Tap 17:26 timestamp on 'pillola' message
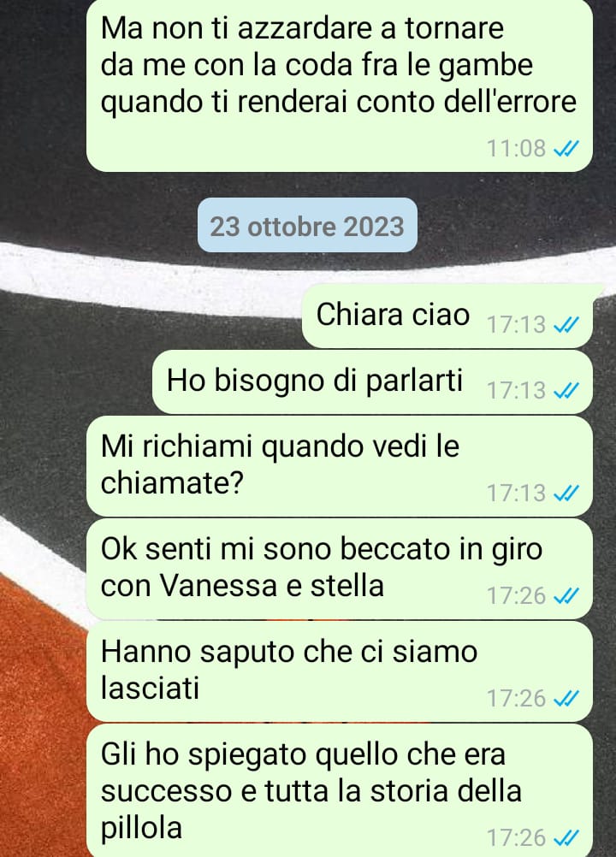Image resolution: width=616 pixels, height=857 pixels. point(517,838)
